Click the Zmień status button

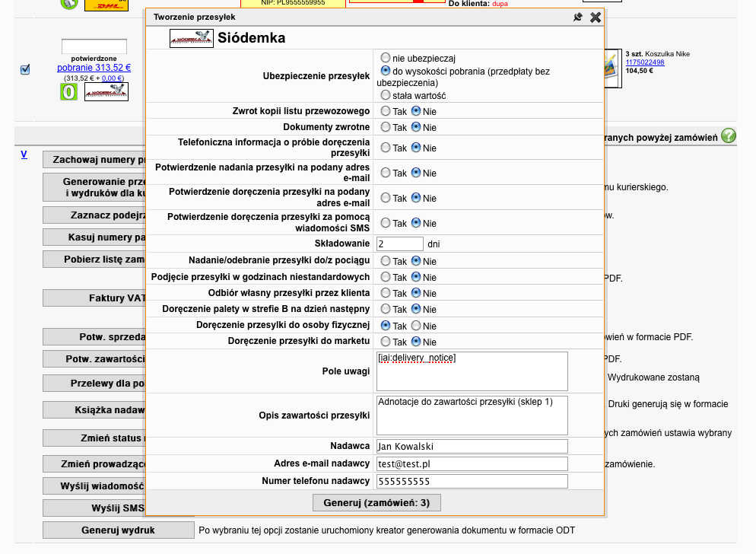[x=94, y=438]
